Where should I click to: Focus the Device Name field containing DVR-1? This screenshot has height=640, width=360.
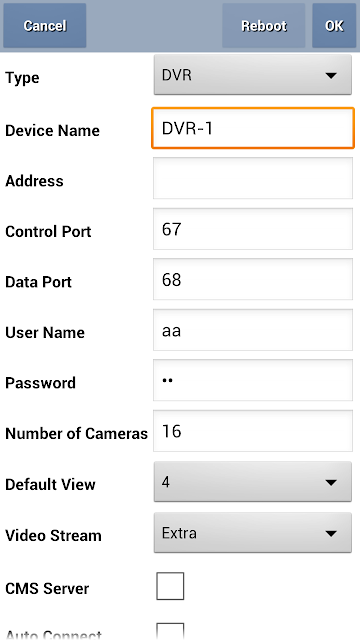click(253, 128)
